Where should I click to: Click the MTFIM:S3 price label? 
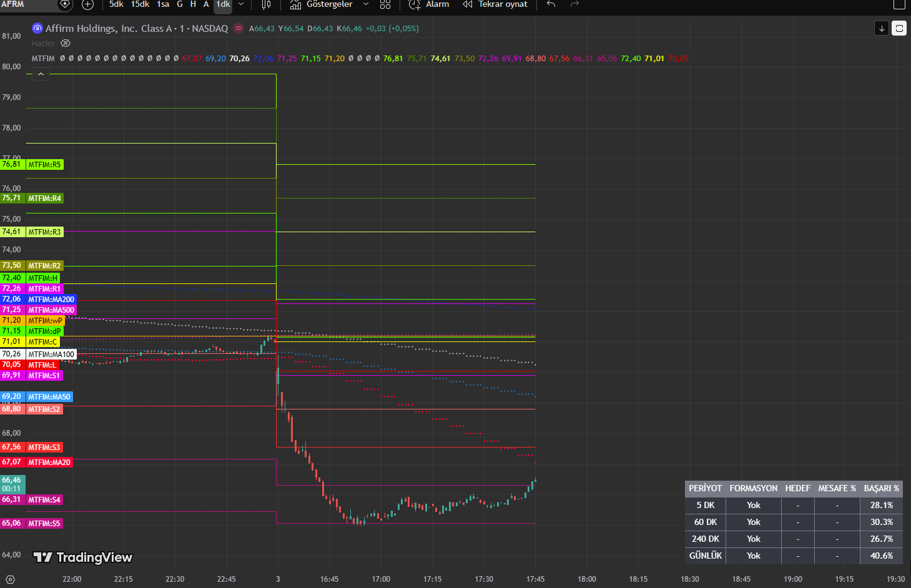[x=44, y=448]
